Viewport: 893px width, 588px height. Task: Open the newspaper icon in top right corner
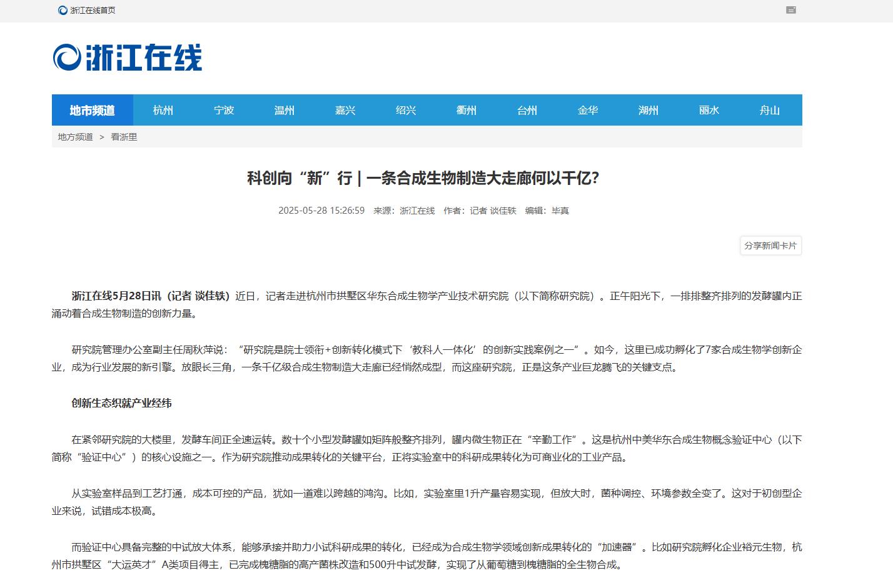791,10
